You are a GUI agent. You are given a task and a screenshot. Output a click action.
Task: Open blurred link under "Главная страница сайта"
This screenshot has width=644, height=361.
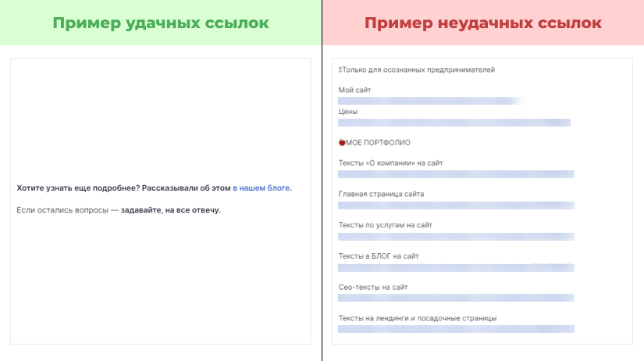click(456, 205)
